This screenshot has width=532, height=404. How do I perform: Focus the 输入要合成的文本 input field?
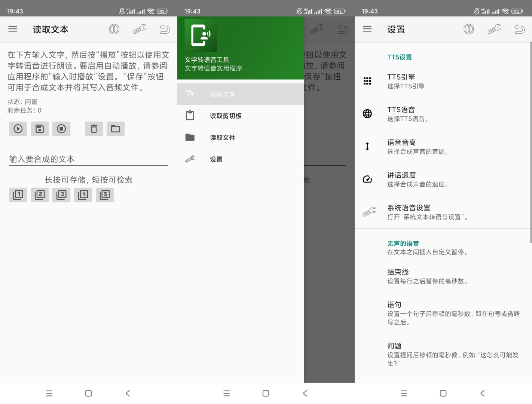click(x=89, y=159)
